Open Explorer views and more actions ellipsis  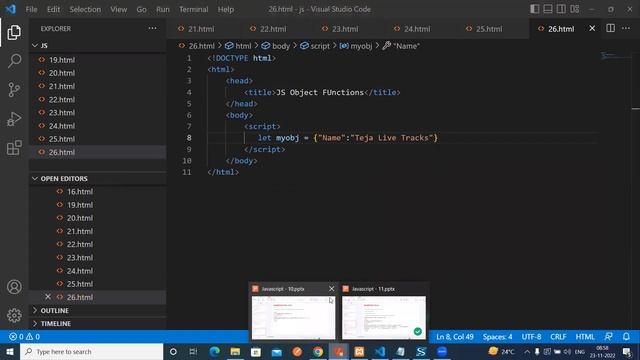click(x=152, y=29)
